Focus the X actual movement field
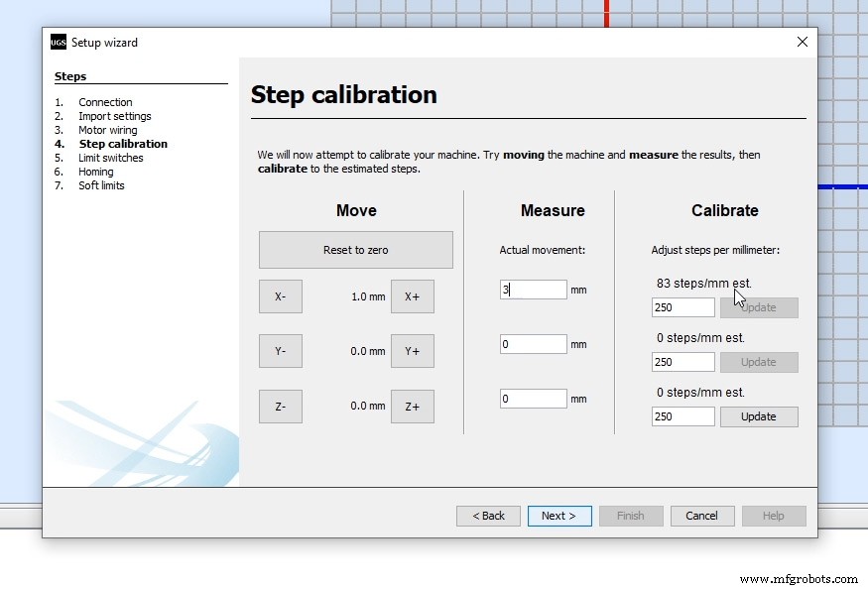 (x=533, y=290)
